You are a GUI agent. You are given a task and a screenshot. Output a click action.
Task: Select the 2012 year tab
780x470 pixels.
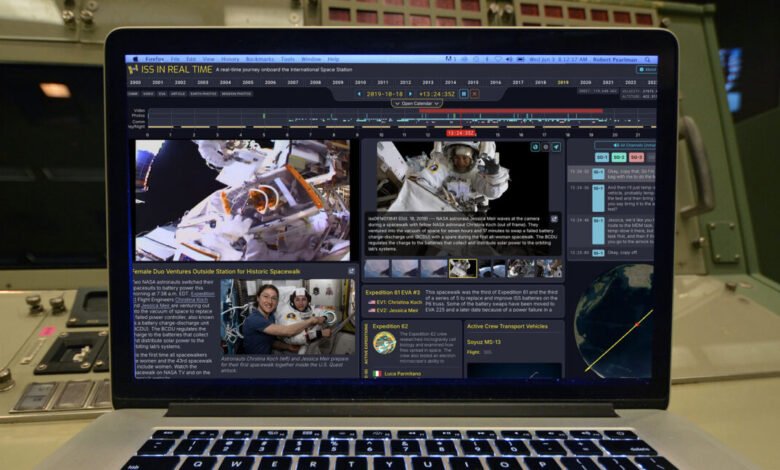pyautogui.click(x=405, y=83)
